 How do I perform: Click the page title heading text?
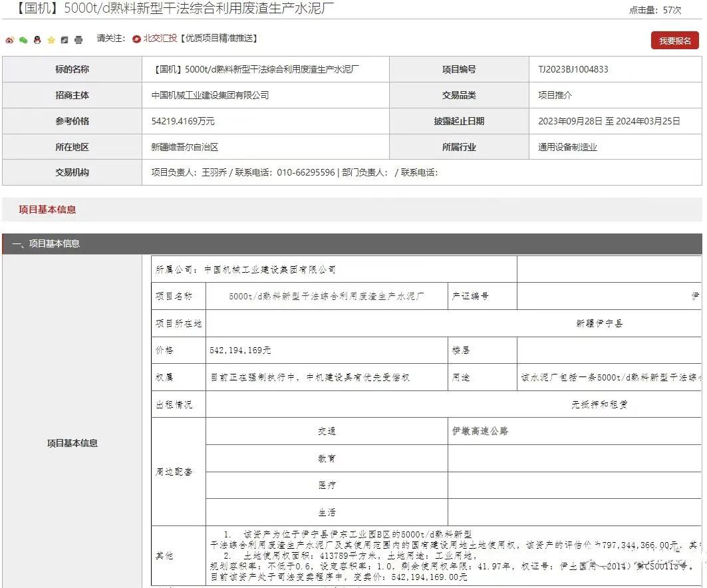pyautogui.click(x=168, y=9)
